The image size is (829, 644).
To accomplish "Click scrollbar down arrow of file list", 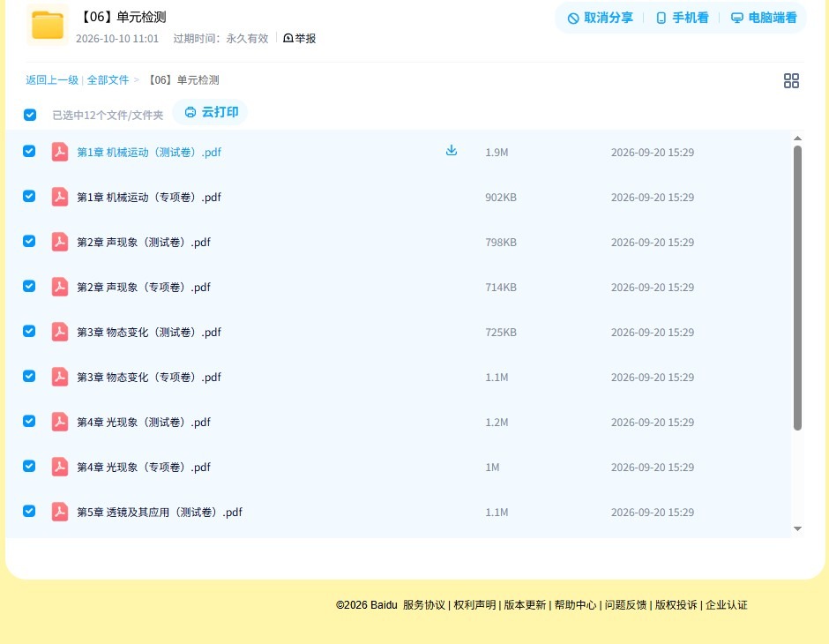I will (797, 528).
